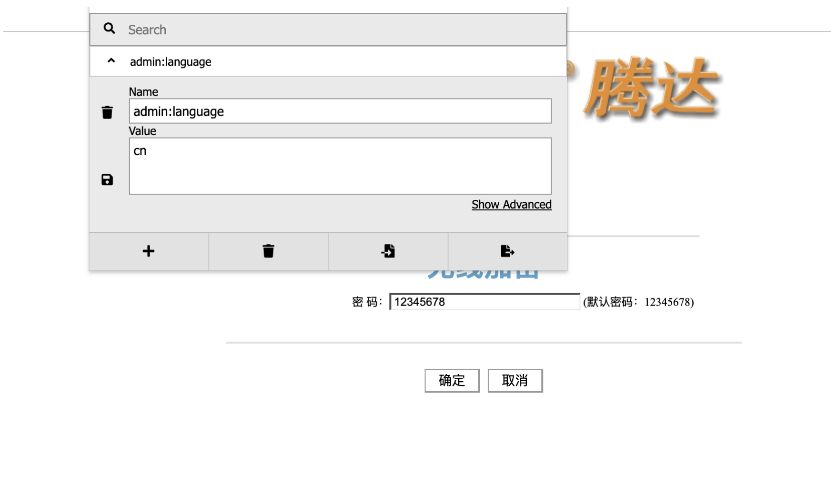Delete the admin:language cookie via its trash icon

point(107,112)
